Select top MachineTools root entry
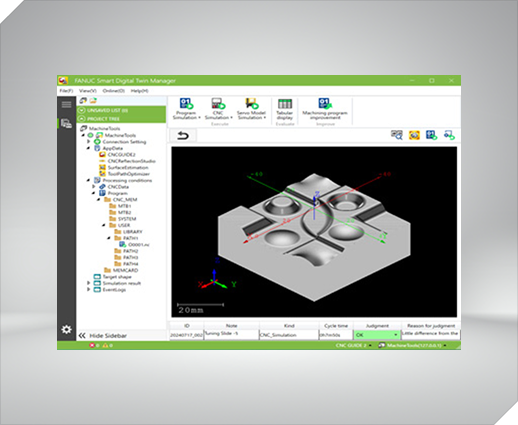Viewport: 518px width, 425px height. [104, 128]
